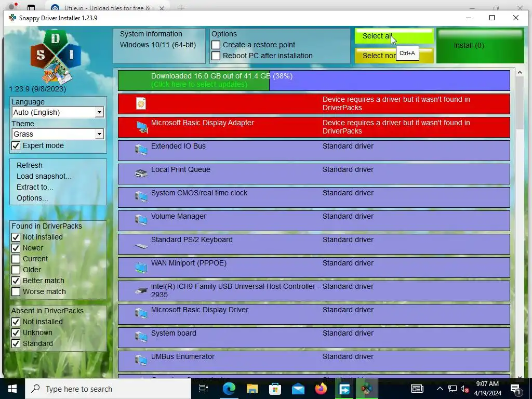Select the UMBus Enumerator row
The height and width of the screenshot is (399, 532).
[314, 362]
